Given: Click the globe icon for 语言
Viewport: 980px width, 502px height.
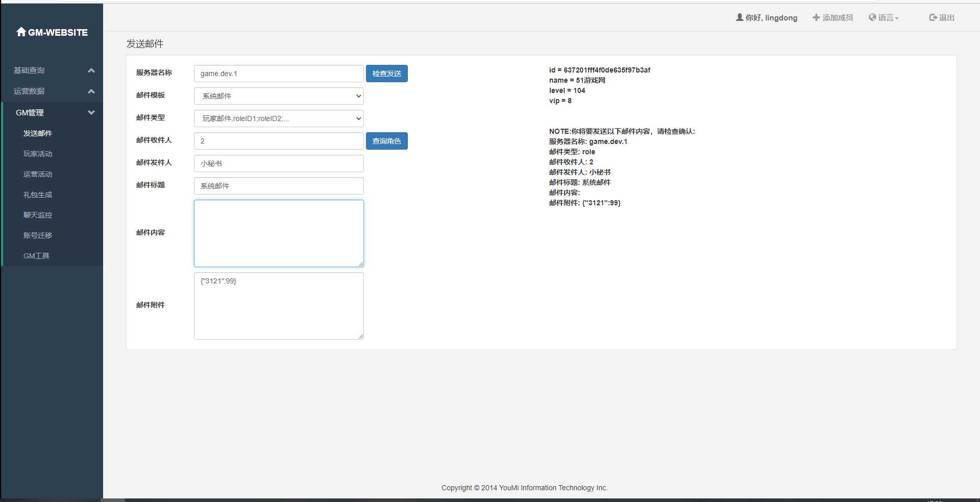Looking at the screenshot, I should click(x=872, y=17).
